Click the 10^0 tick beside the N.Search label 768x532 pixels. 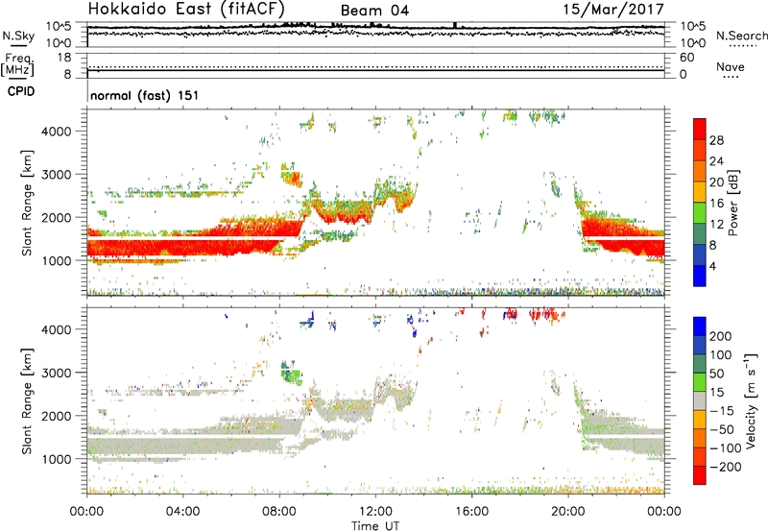click(693, 43)
